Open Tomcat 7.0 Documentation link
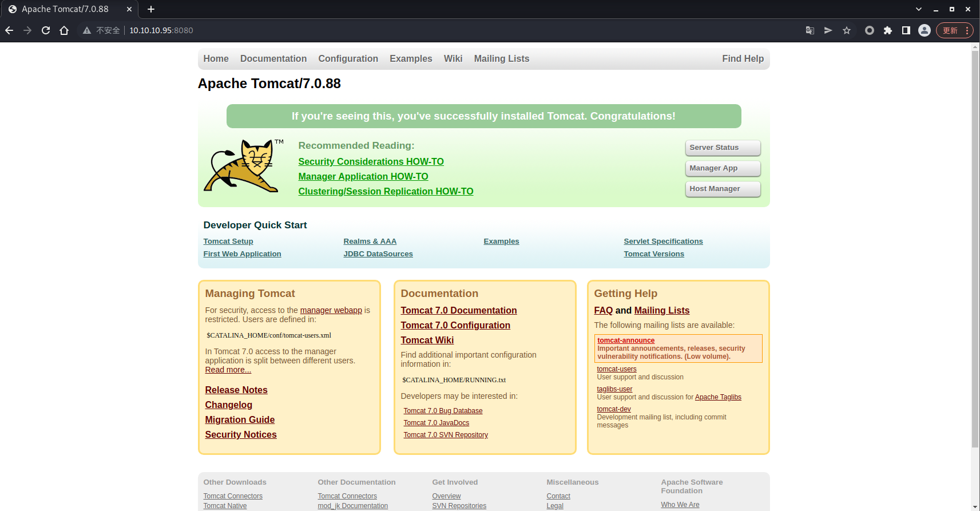The width and height of the screenshot is (980, 511). 459,310
